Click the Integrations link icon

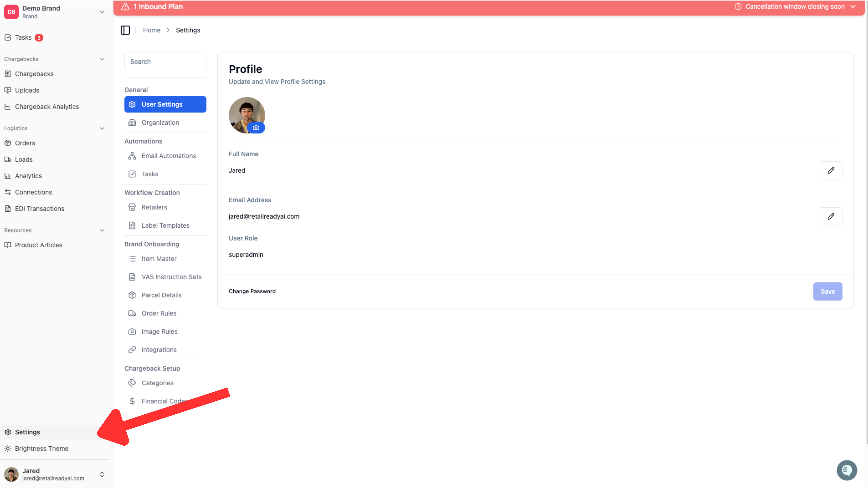(x=132, y=350)
